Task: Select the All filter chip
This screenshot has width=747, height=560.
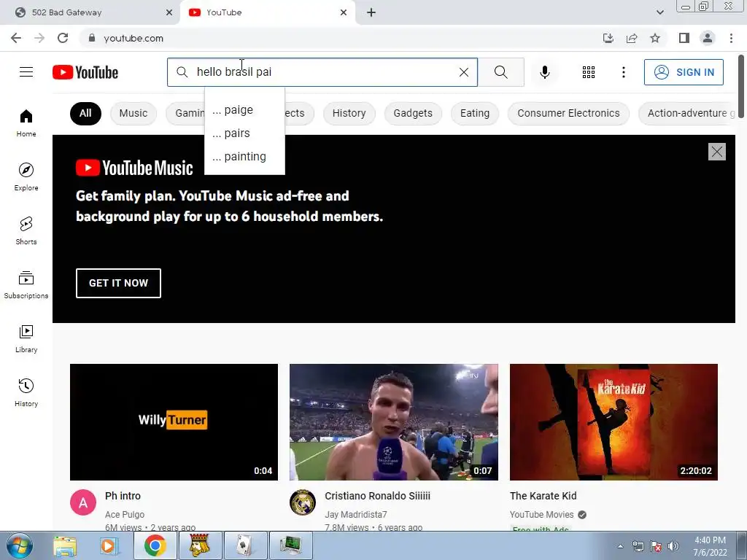Action: tap(85, 113)
